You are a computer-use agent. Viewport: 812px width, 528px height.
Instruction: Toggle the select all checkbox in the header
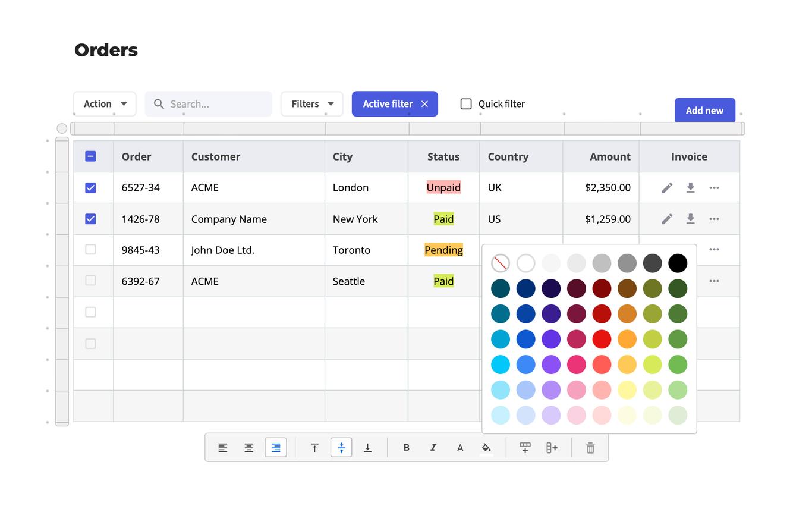tap(90, 156)
